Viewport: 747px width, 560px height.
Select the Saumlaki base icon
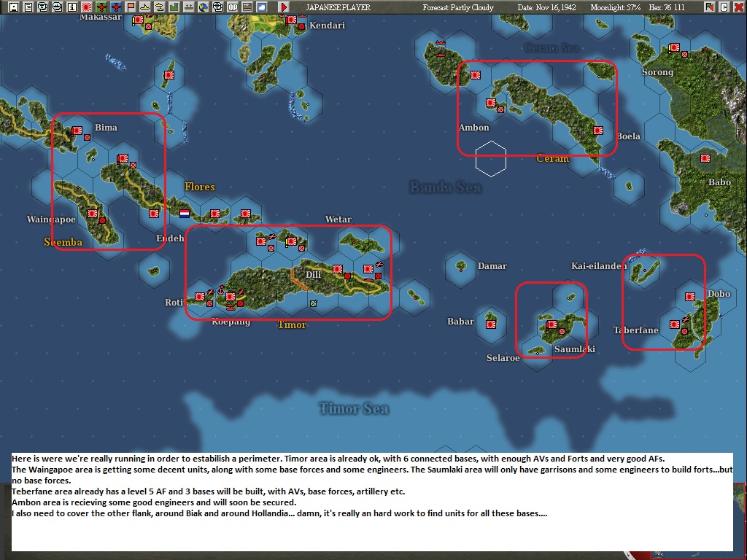[551, 324]
